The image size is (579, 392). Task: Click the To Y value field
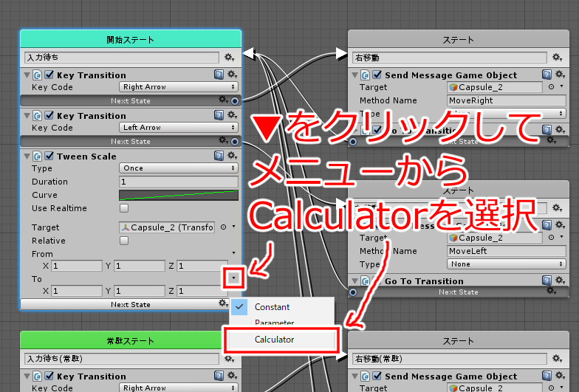point(140,291)
